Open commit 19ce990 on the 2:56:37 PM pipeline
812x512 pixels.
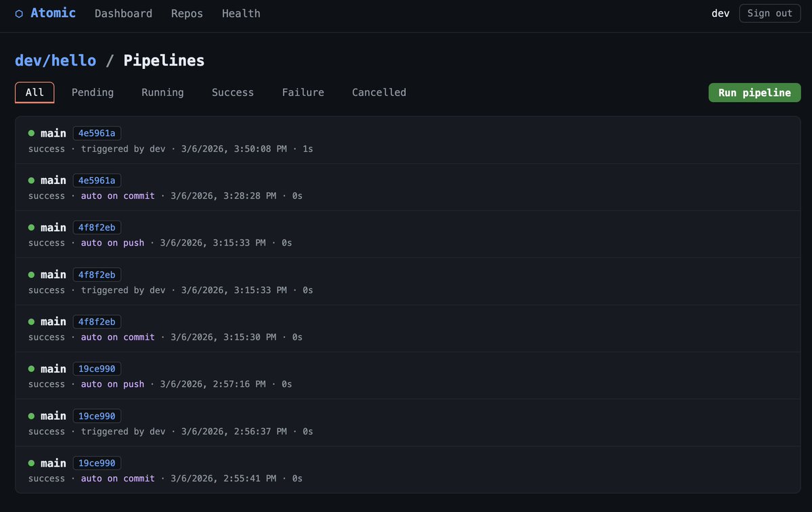tap(97, 416)
